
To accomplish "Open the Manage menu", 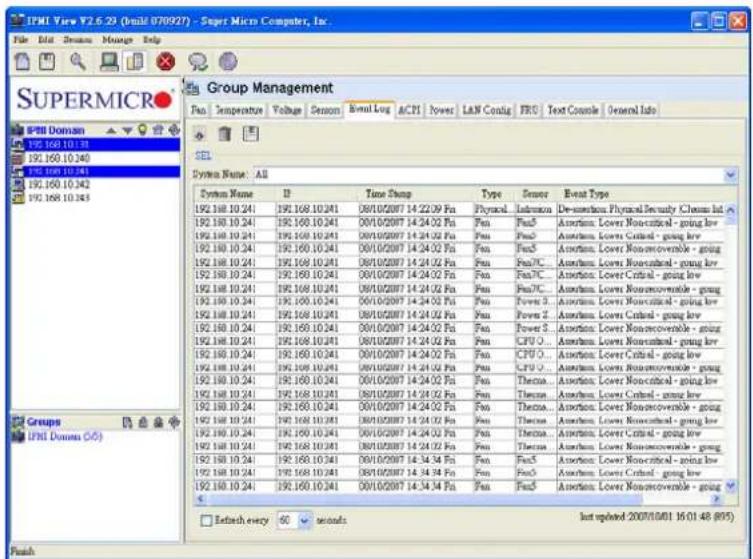I will tap(117, 40).
